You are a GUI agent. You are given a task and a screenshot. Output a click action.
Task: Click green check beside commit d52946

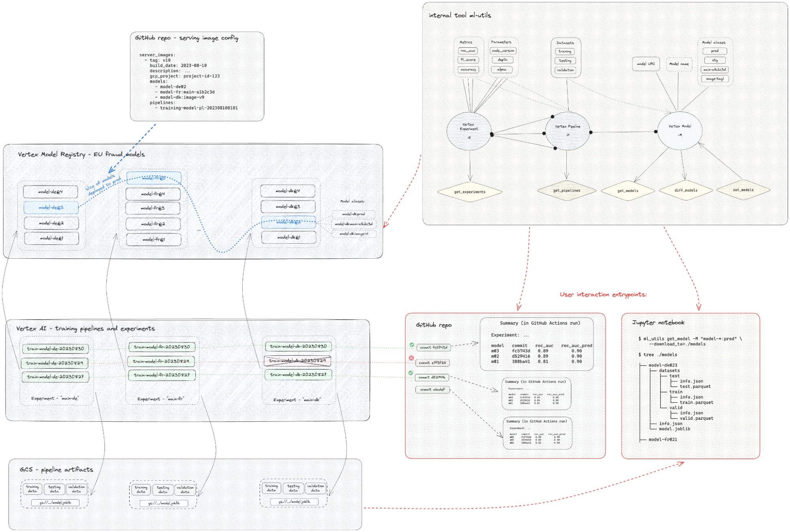[x=411, y=373]
